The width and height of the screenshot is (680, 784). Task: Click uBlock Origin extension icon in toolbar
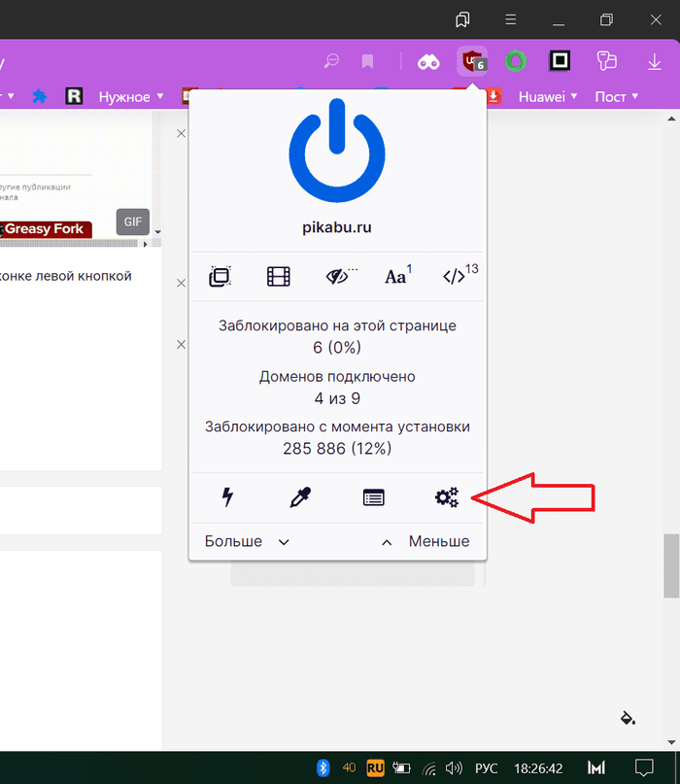point(472,61)
